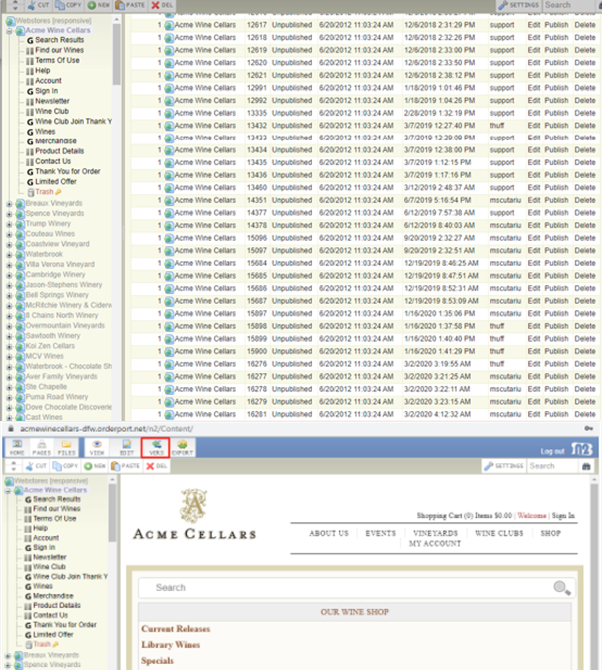Viewport: 602px width, 670px height.
Task: Select Limited Offer in the lower tree
Action: click(53, 635)
